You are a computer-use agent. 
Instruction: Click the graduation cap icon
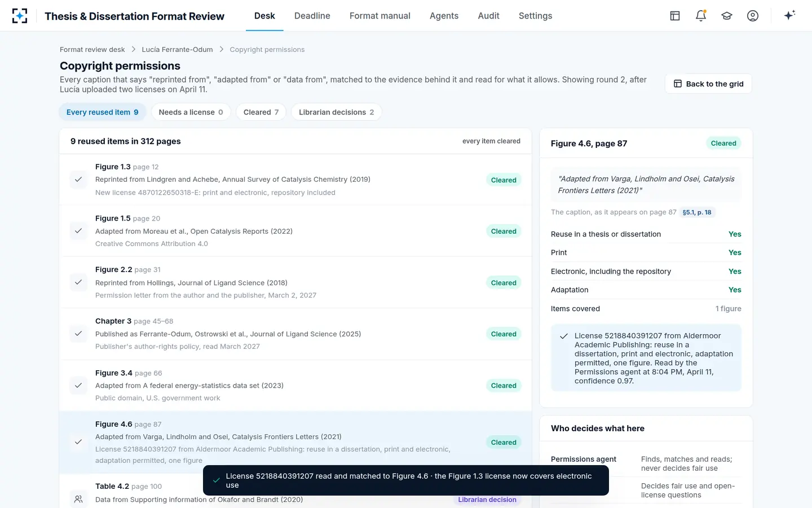(x=727, y=16)
